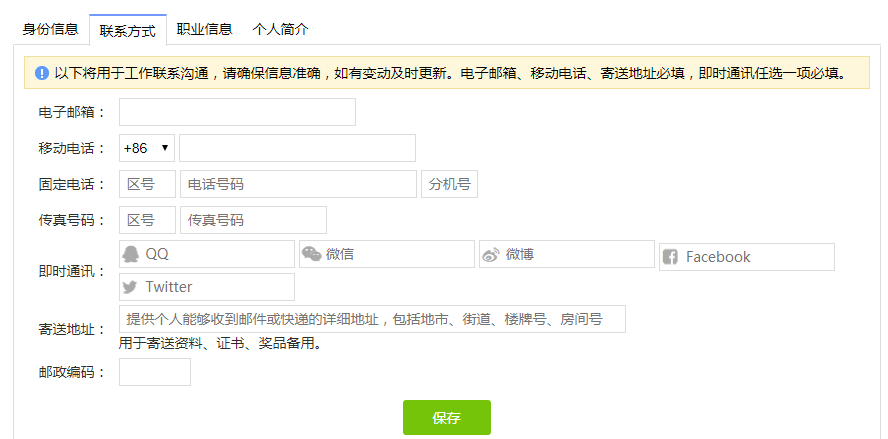Click the 移动电话 number field
Screen dimensions: 888x439
(297, 148)
